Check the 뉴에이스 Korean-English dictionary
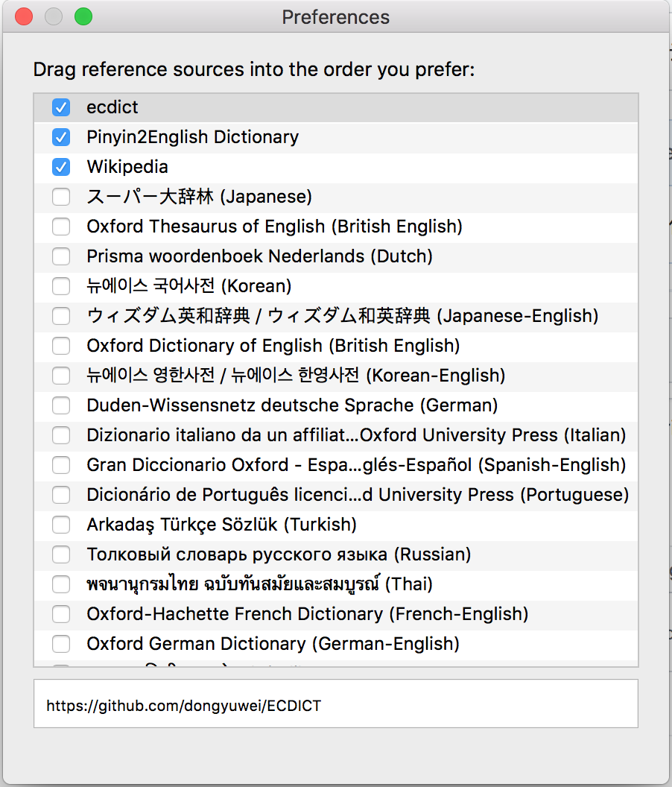The image size is (672, 787). 60,376
